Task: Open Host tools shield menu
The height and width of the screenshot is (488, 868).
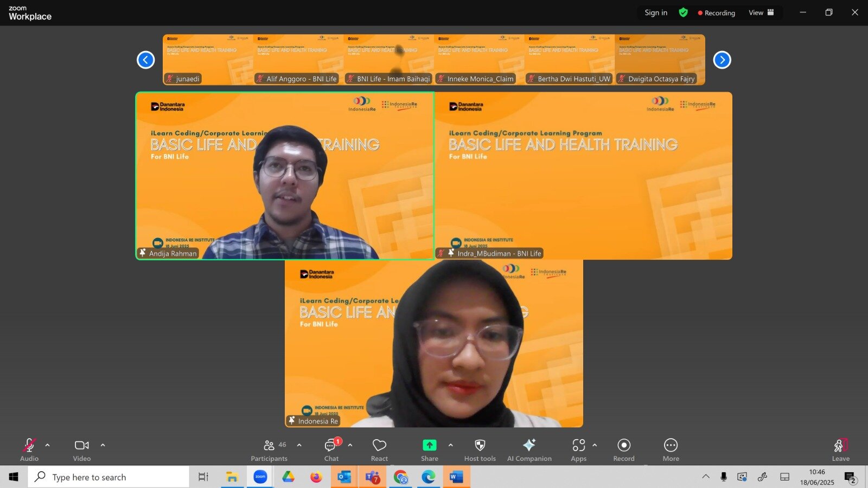Action: coord(480,450)
